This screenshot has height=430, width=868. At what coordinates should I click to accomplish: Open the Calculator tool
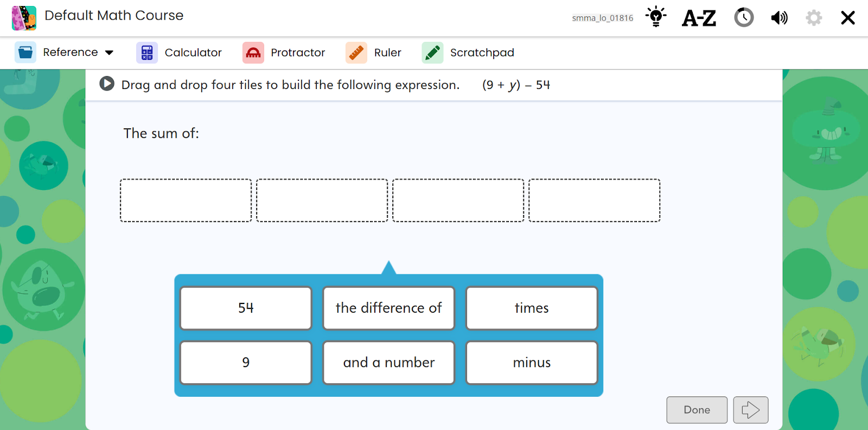point(179,53)
